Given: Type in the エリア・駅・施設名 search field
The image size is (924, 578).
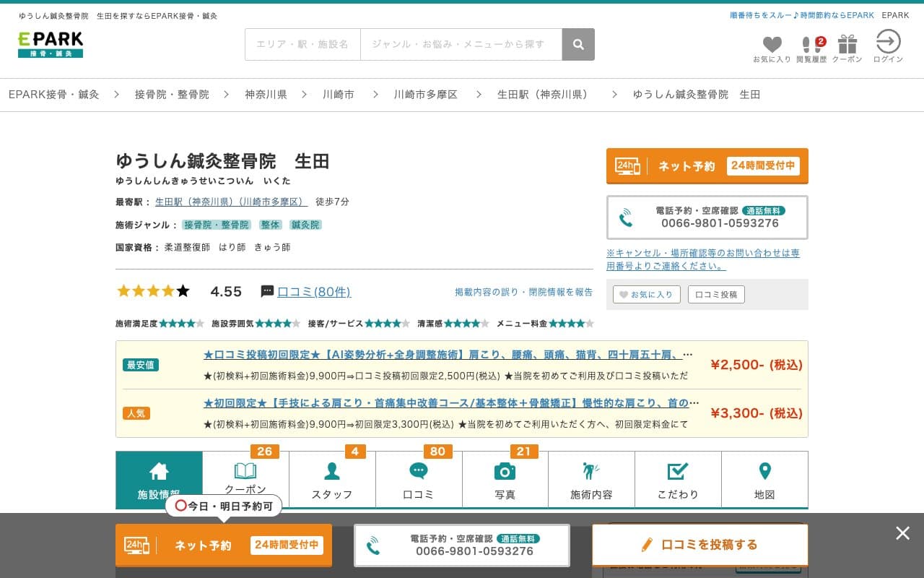Looking at the screenshot, I should coord(302,45).
